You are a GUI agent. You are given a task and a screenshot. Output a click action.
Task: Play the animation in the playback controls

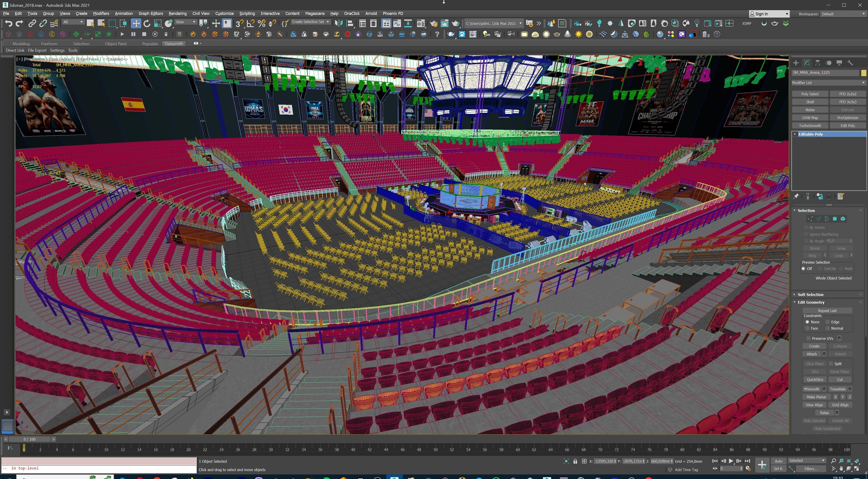[731, 461]
